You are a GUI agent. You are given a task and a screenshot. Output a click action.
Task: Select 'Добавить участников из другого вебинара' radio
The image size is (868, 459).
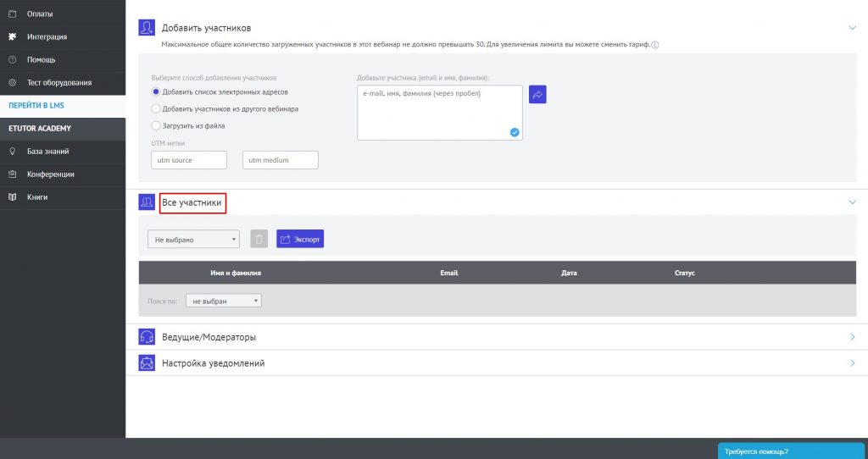pos(155,108)
